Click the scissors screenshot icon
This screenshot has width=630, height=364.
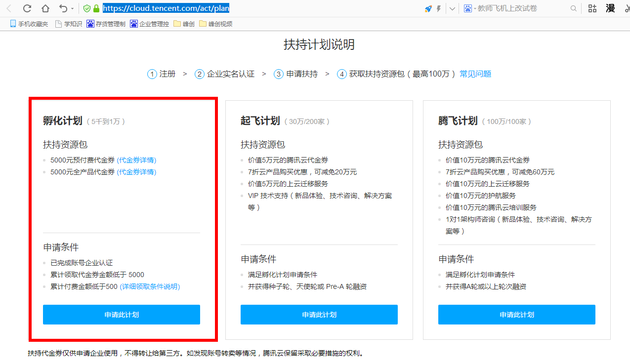click(x=627, y=8)
